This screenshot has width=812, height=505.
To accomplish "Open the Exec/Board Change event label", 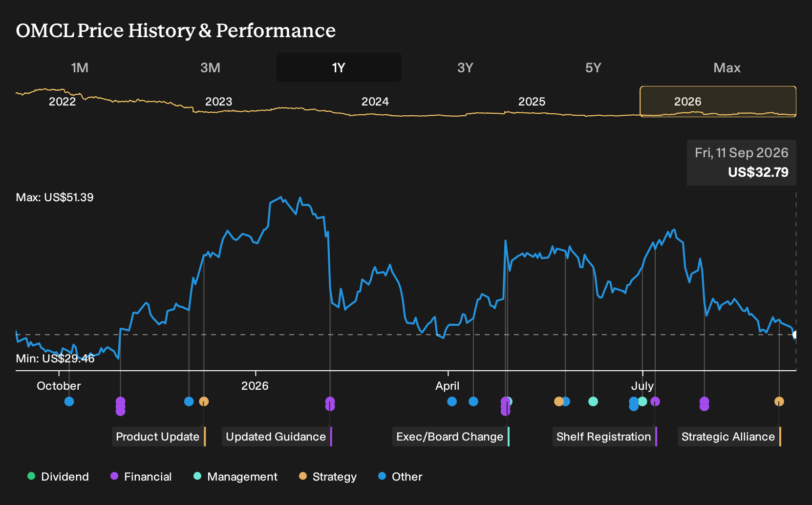I will [451, 437].
